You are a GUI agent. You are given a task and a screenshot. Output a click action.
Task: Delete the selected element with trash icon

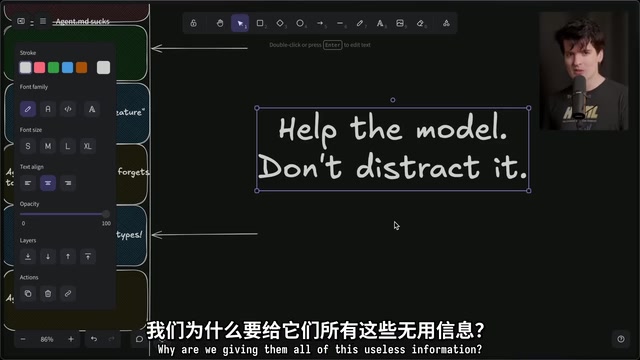click(48, 293)
